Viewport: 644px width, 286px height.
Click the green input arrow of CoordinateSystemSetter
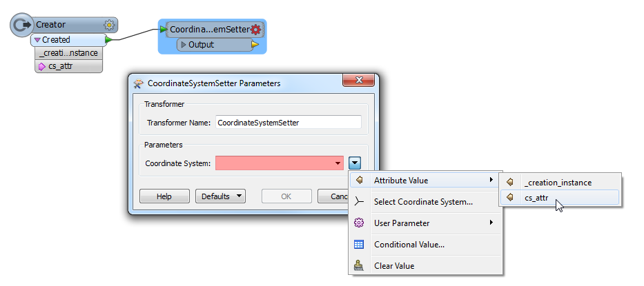(x=164, y=30)
